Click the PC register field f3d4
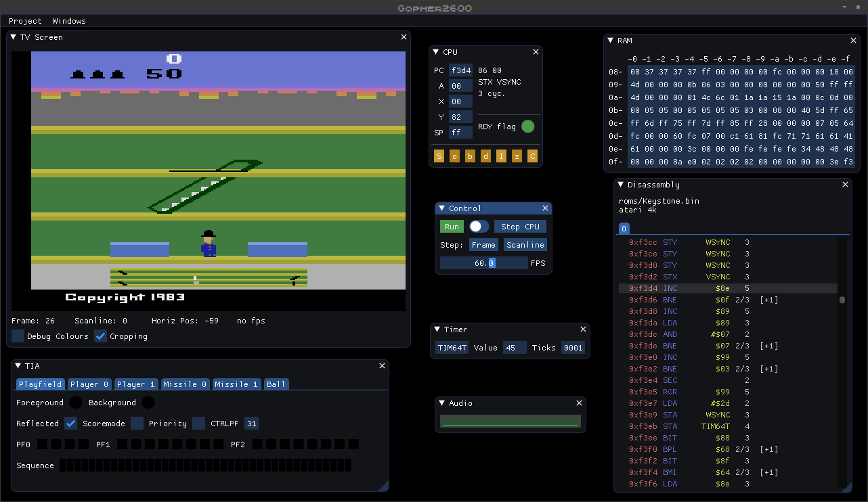868x502 pixels. (460, 70)
